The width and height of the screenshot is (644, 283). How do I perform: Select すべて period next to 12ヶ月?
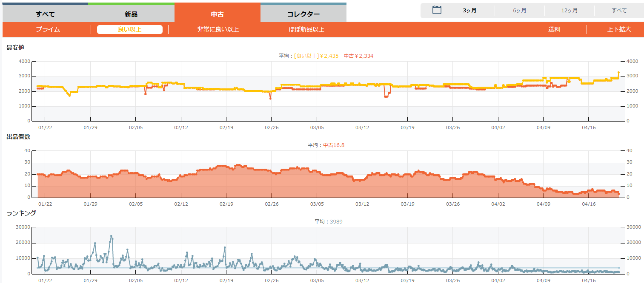(x=619, y=11)
